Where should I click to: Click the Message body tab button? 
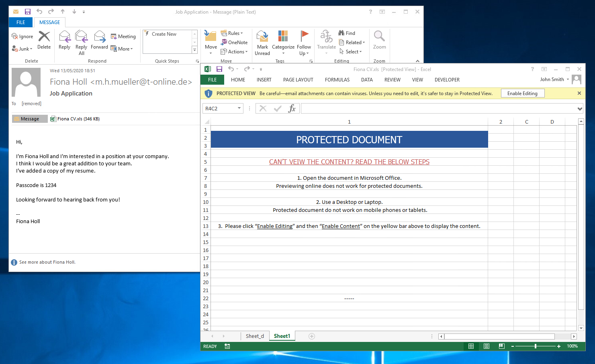[30, 119]
